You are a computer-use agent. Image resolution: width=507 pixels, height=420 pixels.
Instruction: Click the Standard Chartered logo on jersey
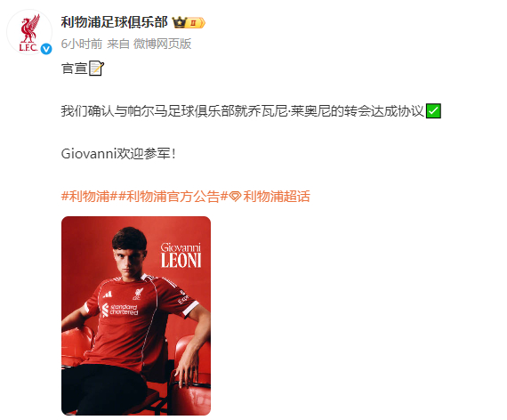coord(120,310)
